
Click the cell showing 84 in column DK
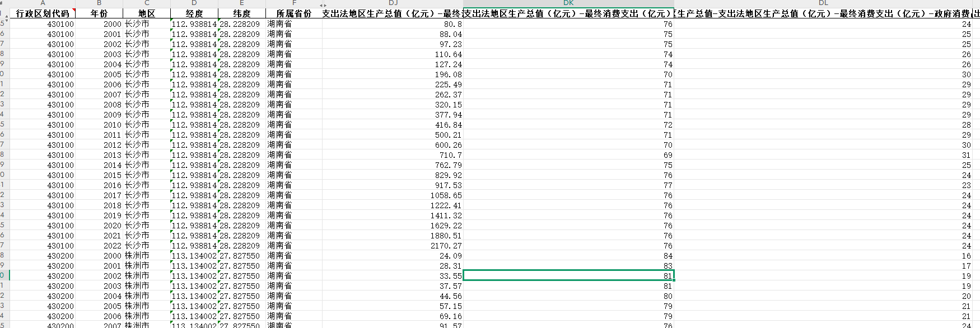pyautogui.click(x=568, y=256)
